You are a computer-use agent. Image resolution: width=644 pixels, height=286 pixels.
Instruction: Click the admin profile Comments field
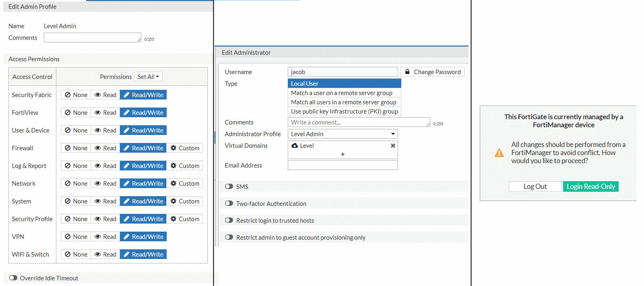click(93, 37)
